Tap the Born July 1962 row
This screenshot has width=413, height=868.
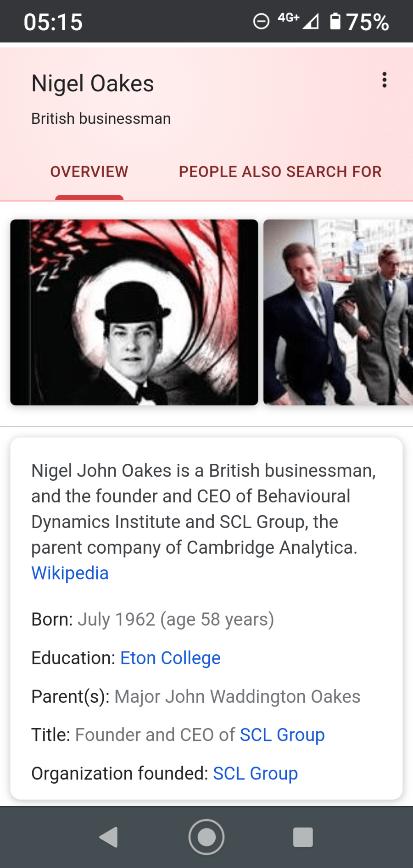click(152, 620)
